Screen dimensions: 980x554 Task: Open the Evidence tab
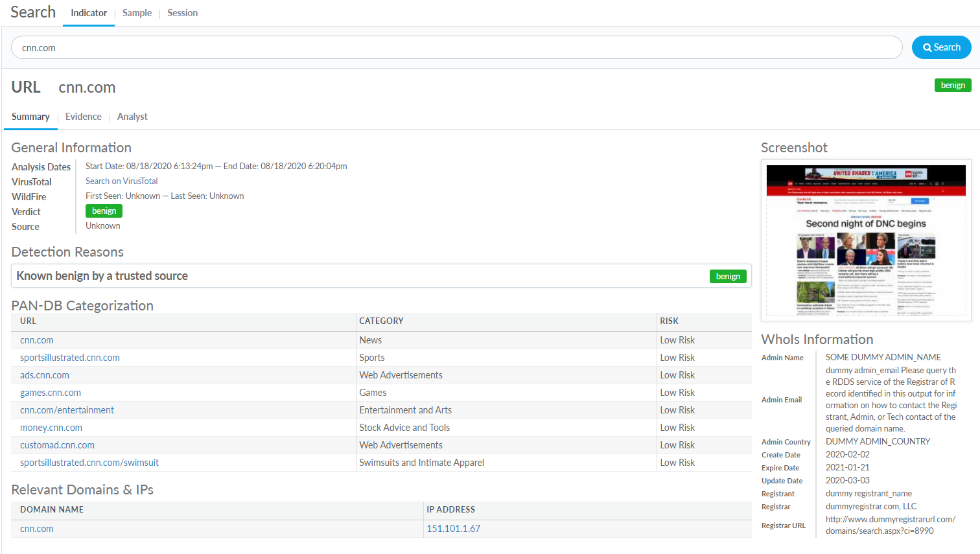pos(84,117)
